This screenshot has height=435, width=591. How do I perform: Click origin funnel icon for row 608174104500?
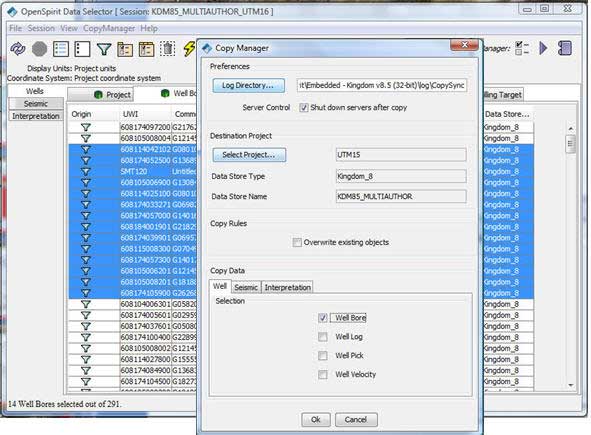pos(86,381)
